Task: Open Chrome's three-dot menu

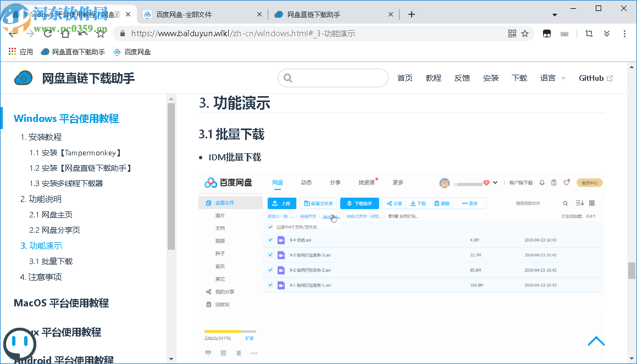Action: click(x=624, y=33)
